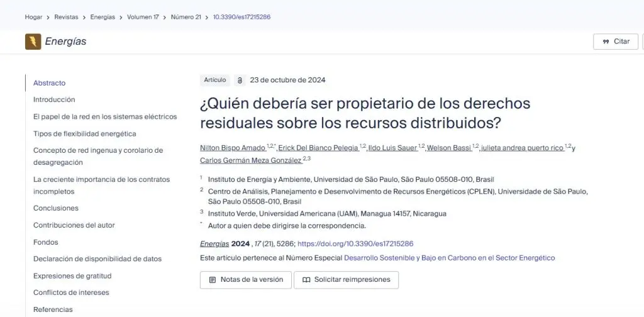Click author Carlos Germán Meza González
The height and width of the screenshot is (317, 644).
(250, 160)
